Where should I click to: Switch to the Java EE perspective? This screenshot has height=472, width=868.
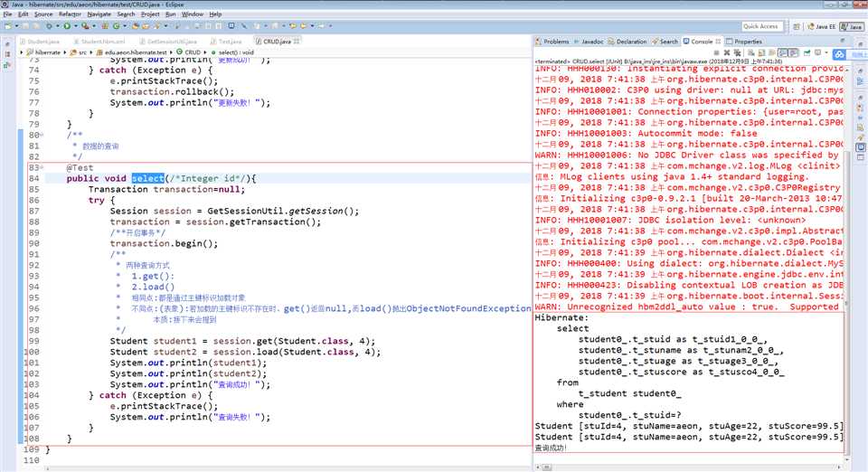coord(821,27)
